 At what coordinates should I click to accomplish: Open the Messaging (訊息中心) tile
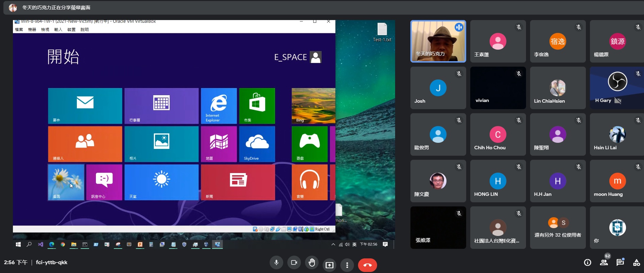[x=104, y=182]
